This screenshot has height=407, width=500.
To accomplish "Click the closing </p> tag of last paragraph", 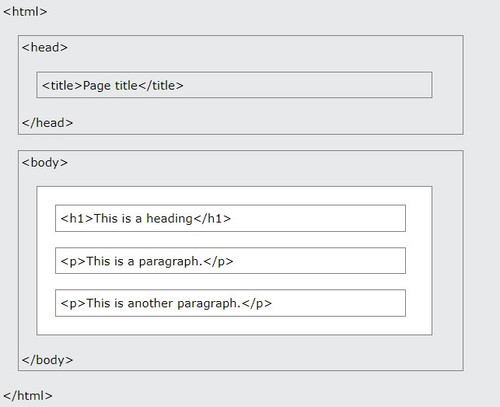I will pyautogui.click(x=257, y=304).
